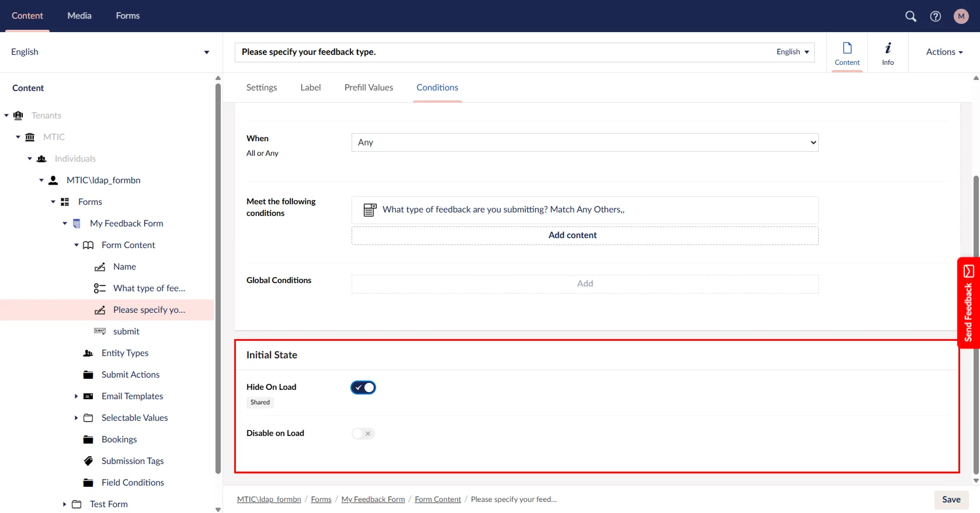Click the Submission Tags tag icon
Viewport: 980px width, 513px height.
[88, 461]
